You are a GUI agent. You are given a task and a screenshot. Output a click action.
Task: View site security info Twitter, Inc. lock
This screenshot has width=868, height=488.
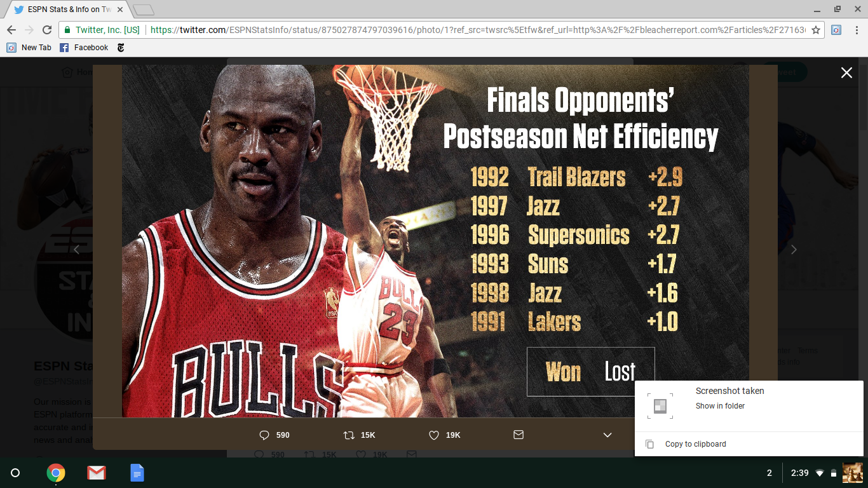(102, 30)
